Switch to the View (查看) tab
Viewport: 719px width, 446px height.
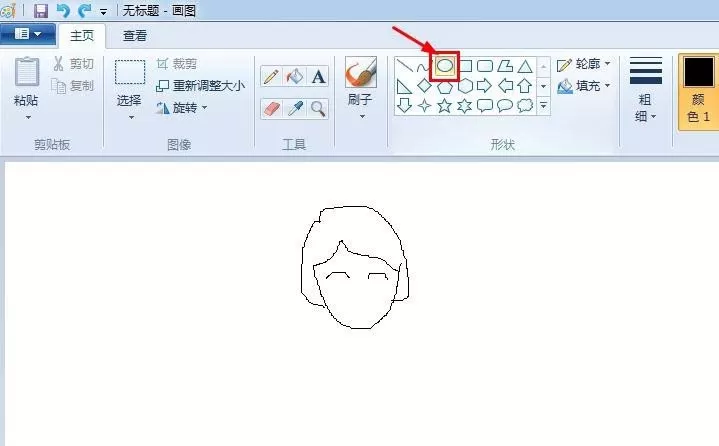(x=135, y=36)
